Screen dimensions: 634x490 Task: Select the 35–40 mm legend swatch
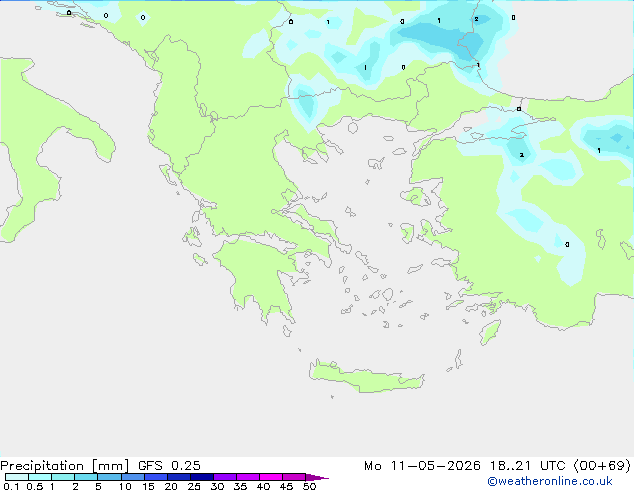[247, 477]
